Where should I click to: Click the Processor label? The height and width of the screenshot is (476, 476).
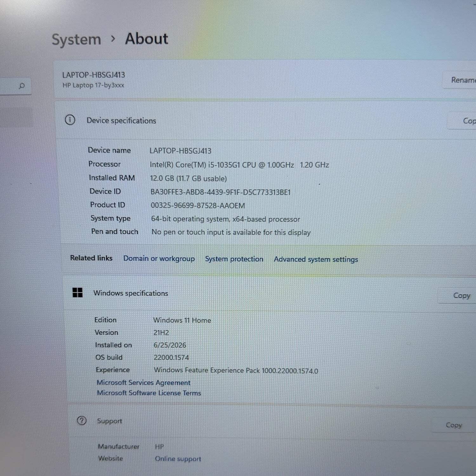[104, 164]
